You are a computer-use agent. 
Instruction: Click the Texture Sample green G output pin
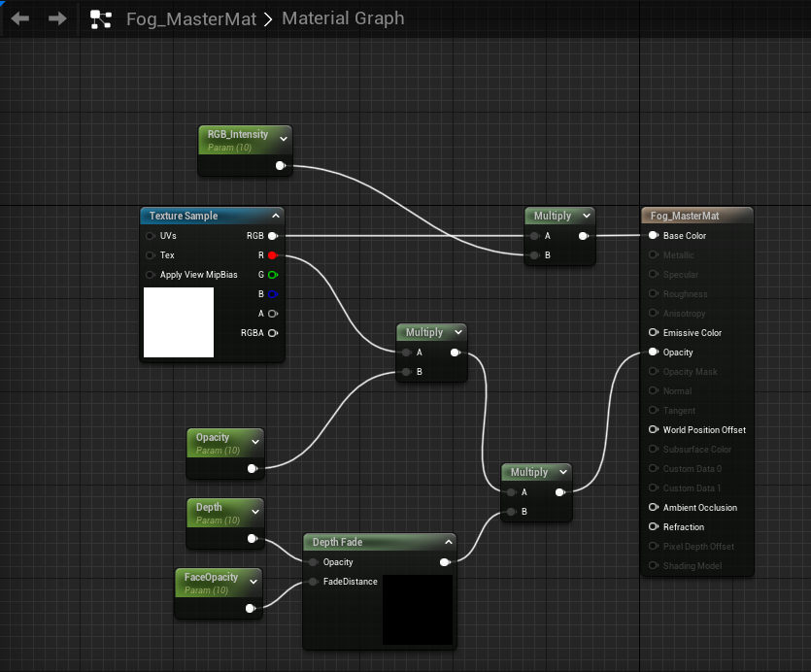pyautogui.click(x=272, y=275)
